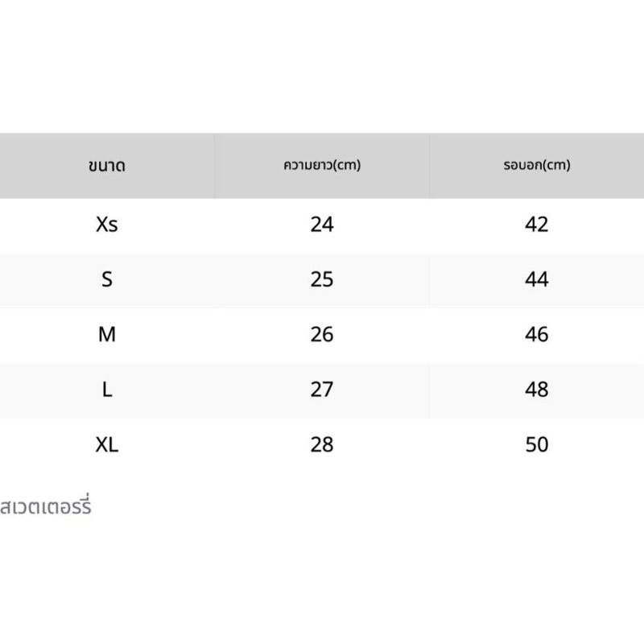Click the ความยาว(cm) column header
Screen dimensions: 644x644
click(322, 166)
